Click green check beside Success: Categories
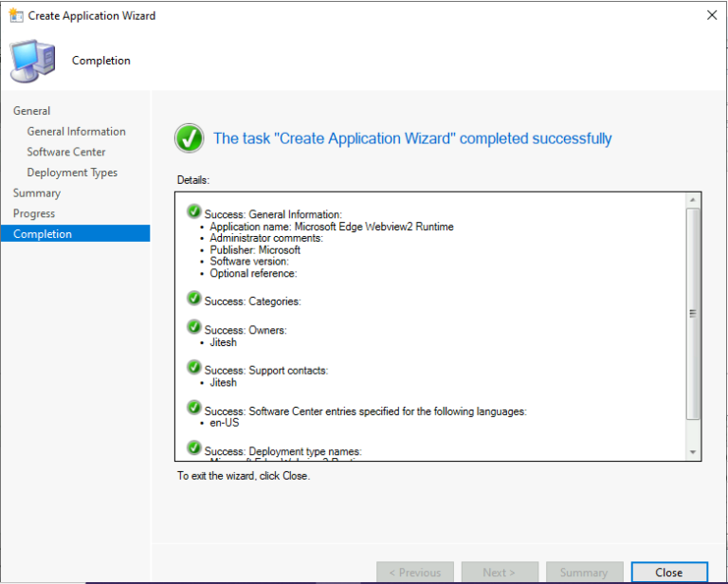Viewport: 728px width, 584px height. [194, 300]
